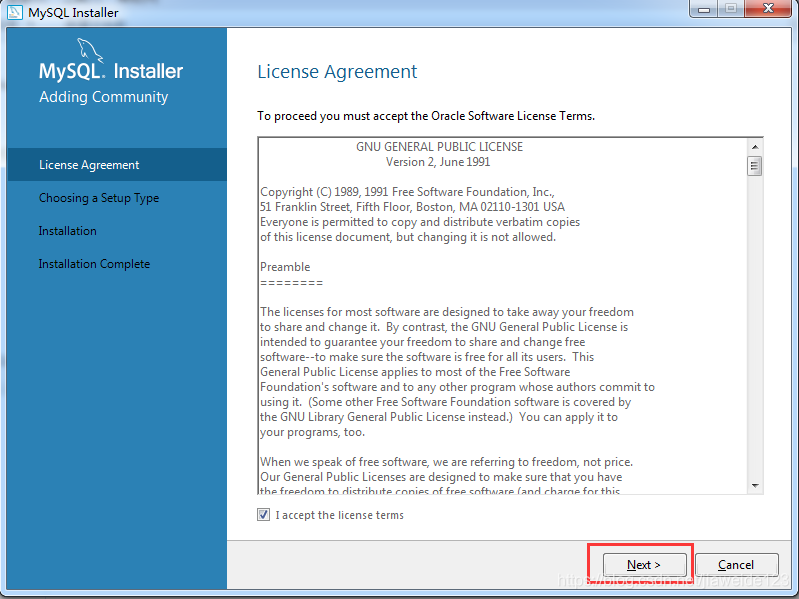Click the Cancel button
The height and width of the screenshot is (599, 799).
point(736,565)
